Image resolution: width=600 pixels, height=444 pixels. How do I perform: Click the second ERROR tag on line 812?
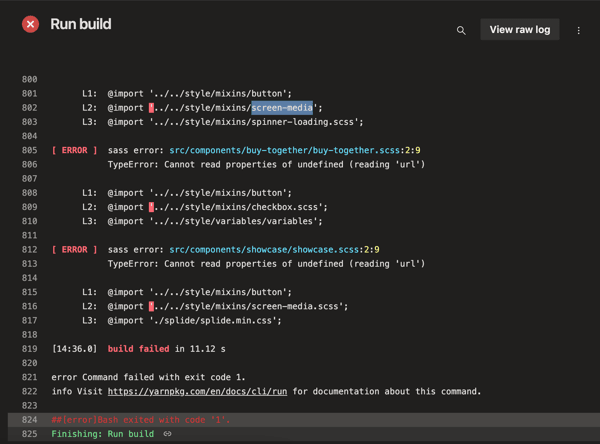coord(75,250)
